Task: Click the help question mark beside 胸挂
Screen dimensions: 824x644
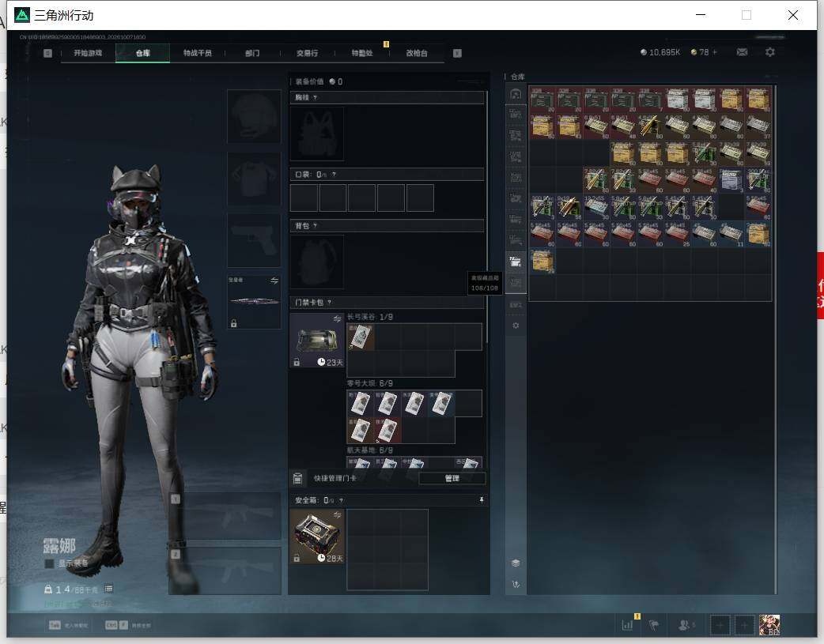Action: [315, 98]
